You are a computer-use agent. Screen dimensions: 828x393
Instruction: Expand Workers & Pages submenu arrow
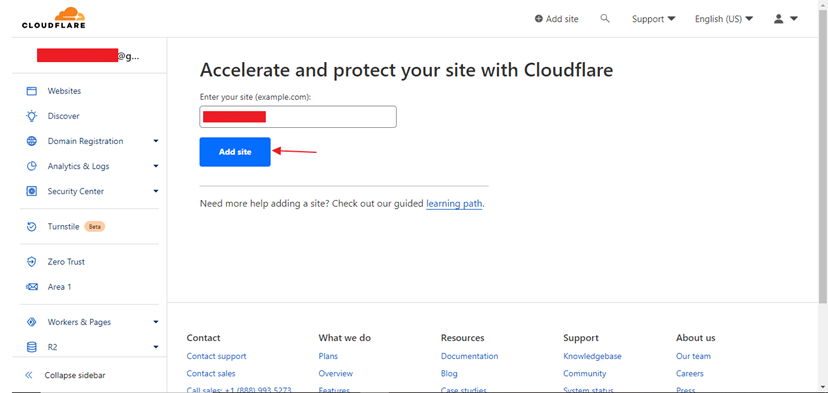156,322
